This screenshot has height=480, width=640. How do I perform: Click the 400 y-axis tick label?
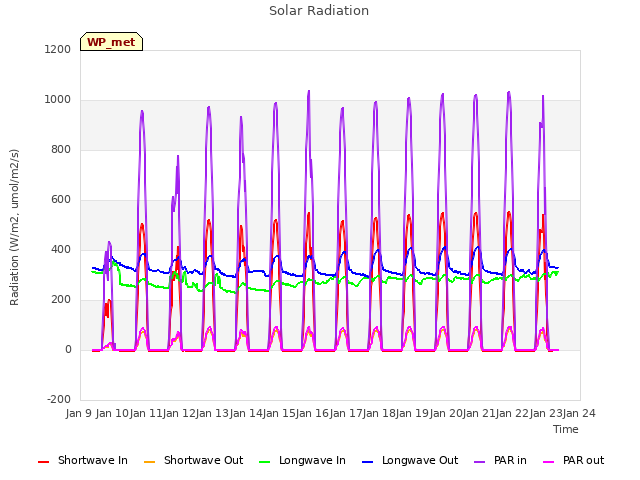[61, 249]
